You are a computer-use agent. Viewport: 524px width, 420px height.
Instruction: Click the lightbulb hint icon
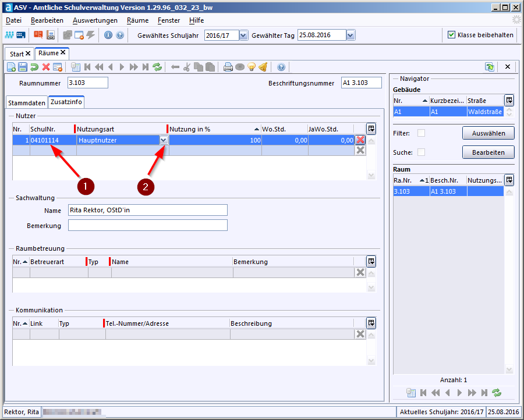tap(252, 67)
